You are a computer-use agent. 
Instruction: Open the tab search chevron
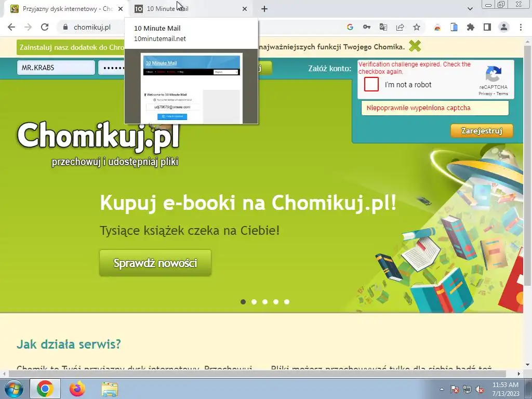(470, 9)
